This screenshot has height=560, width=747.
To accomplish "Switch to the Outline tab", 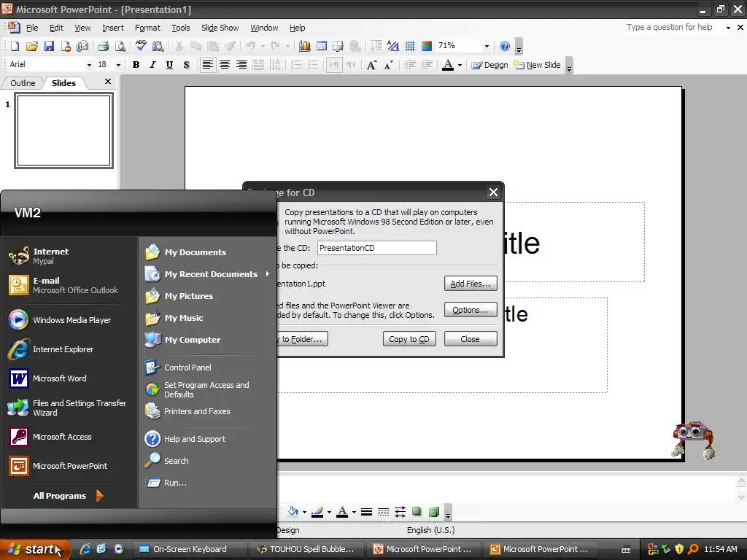I will (23, 83).
